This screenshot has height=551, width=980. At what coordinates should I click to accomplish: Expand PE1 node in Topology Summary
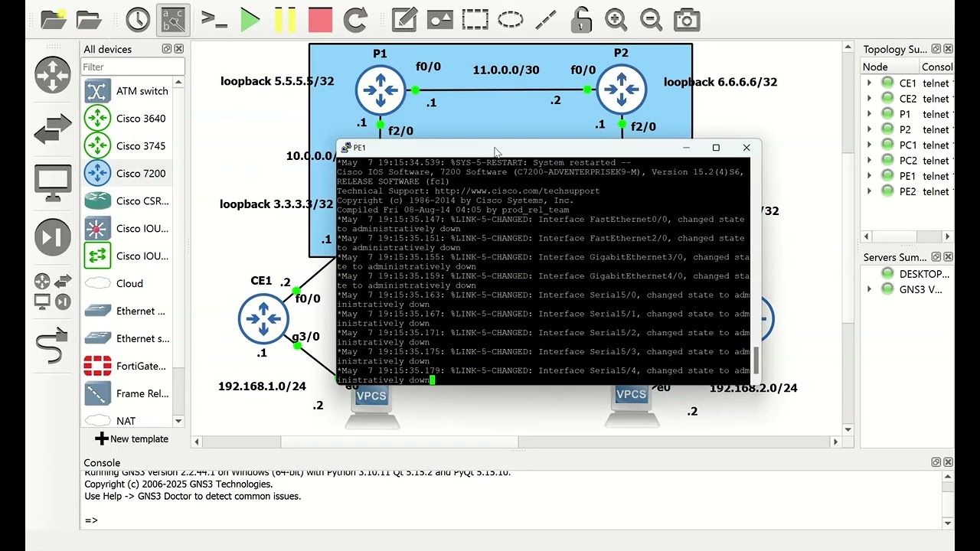click(x=869, y=176)
